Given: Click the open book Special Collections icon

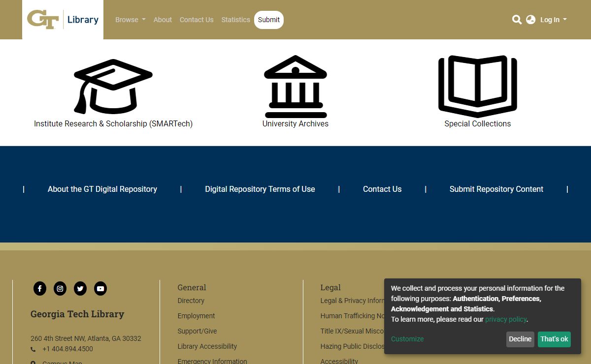Looking at the screenshot, I should point(478,87).
